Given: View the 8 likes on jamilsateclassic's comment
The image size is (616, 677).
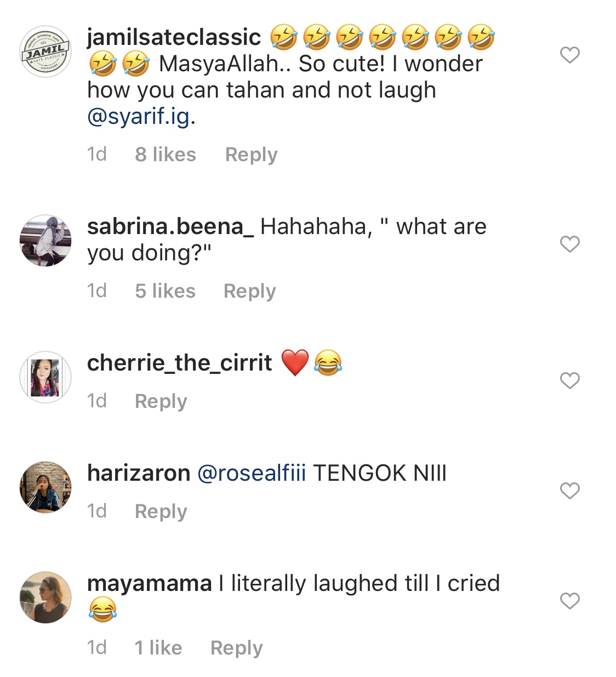Looking at the screenshot, I should (165, 155).
